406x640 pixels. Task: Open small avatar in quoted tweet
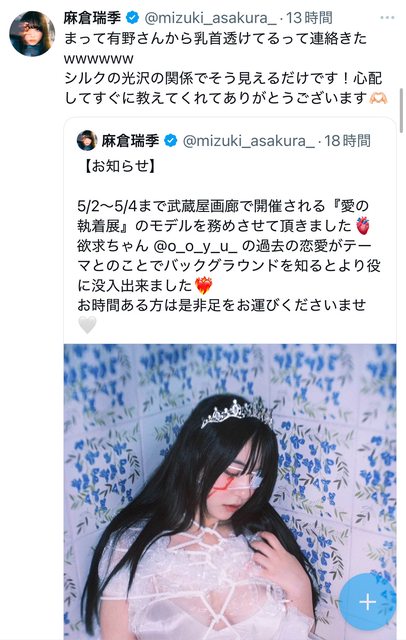point(87,141)
